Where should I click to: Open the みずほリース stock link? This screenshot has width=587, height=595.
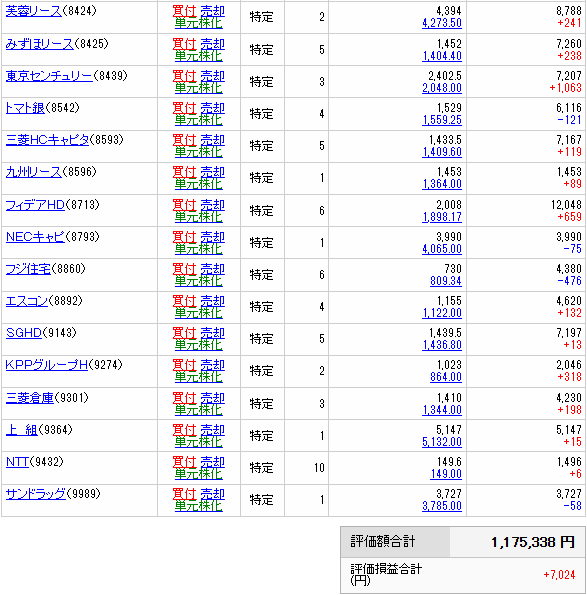(x=39, y=44)
